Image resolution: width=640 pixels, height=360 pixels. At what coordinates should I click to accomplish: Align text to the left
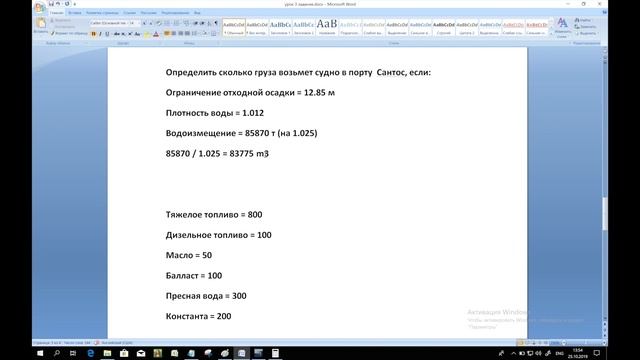[x=167, y=33]
